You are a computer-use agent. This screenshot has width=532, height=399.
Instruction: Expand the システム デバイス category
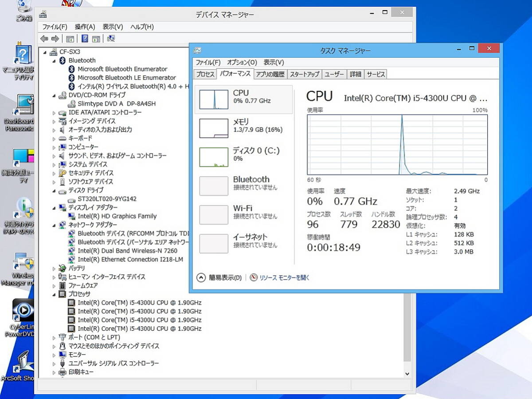(54, 165)
